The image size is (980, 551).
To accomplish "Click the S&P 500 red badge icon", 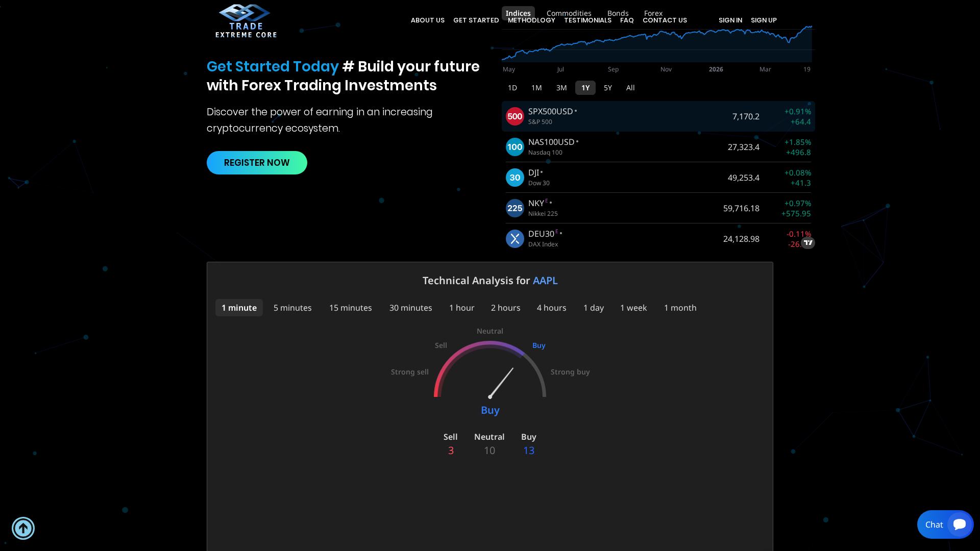I will 514,116.
